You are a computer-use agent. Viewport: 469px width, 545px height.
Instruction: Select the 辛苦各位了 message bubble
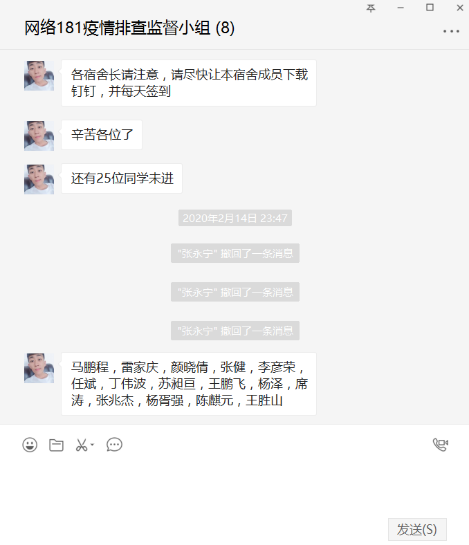[x=102, y=135]
